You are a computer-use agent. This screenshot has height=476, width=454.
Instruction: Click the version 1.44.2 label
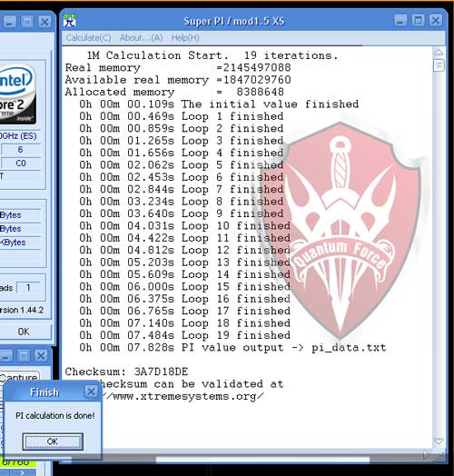click(x=22, y=310)
